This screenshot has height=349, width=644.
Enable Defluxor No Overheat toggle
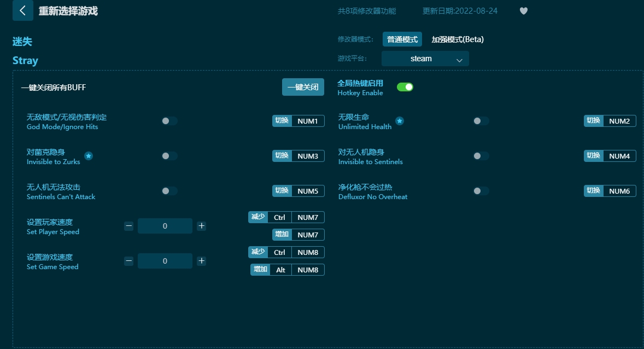point(481,191)
